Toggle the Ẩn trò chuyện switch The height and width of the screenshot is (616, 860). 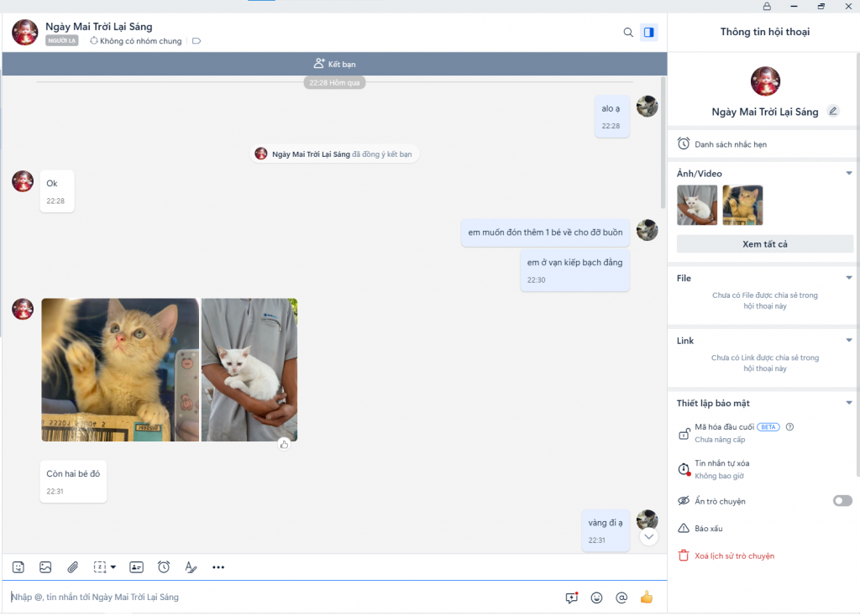pos(842,500)
